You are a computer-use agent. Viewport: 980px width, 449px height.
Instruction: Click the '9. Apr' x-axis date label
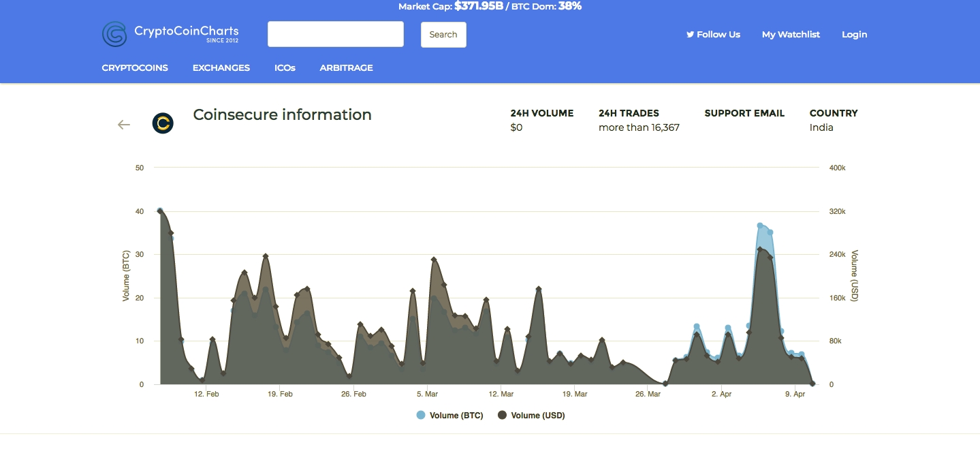click(x=795, y=394)
